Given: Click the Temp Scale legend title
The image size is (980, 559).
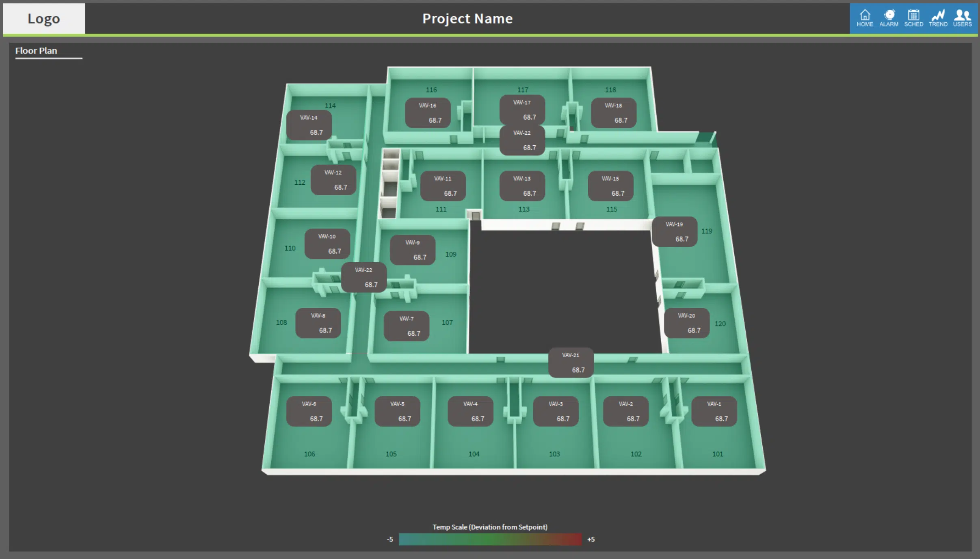Looking at the screenshot, I should click(x=490, y=527).
